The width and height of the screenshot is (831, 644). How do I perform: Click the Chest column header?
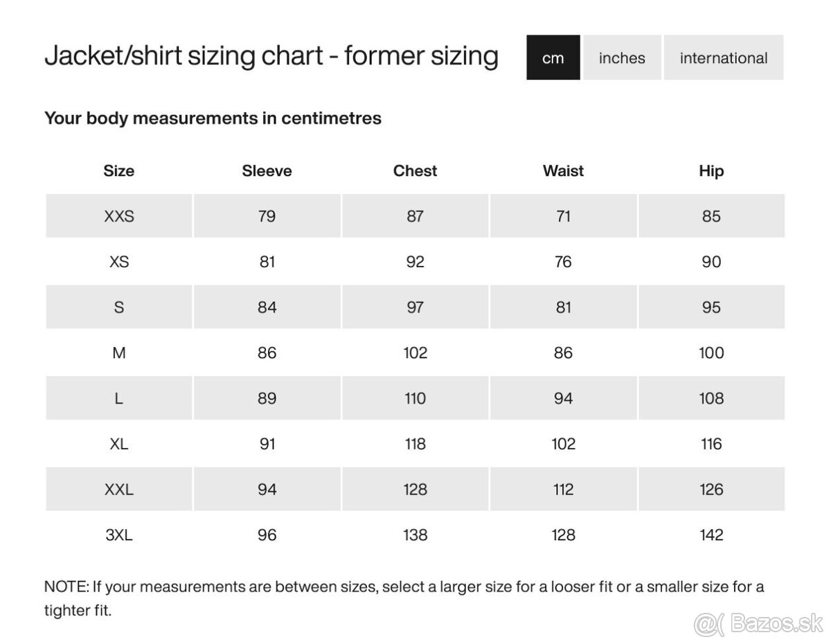(415, 171)
